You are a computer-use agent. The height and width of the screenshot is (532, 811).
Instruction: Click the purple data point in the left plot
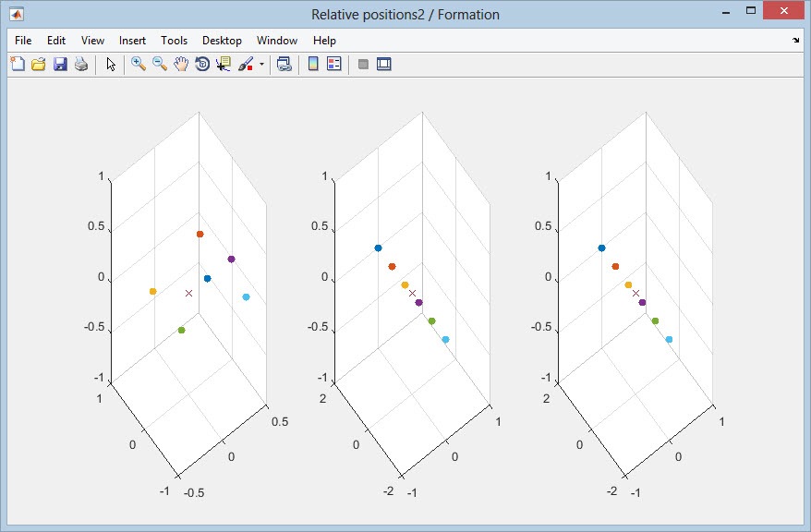231,259
